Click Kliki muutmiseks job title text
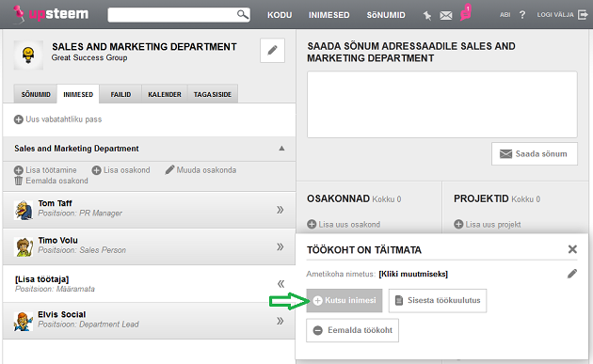Image resolution: width=593 pixels, height=364 pixels. pos(413,274)
